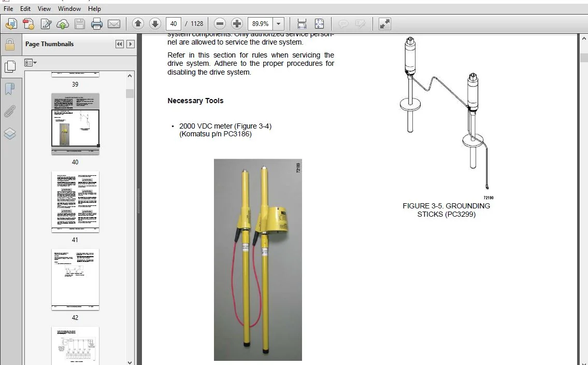Zoom in with the plus button

pyautogui.click(x=237, y=24)
